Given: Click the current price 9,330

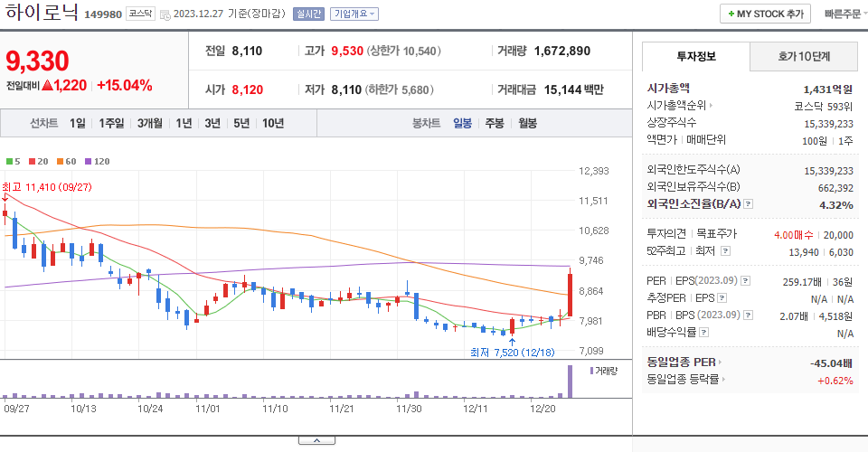Looking at the screenshot, I should pyautogui.click(x=37, y=61).
